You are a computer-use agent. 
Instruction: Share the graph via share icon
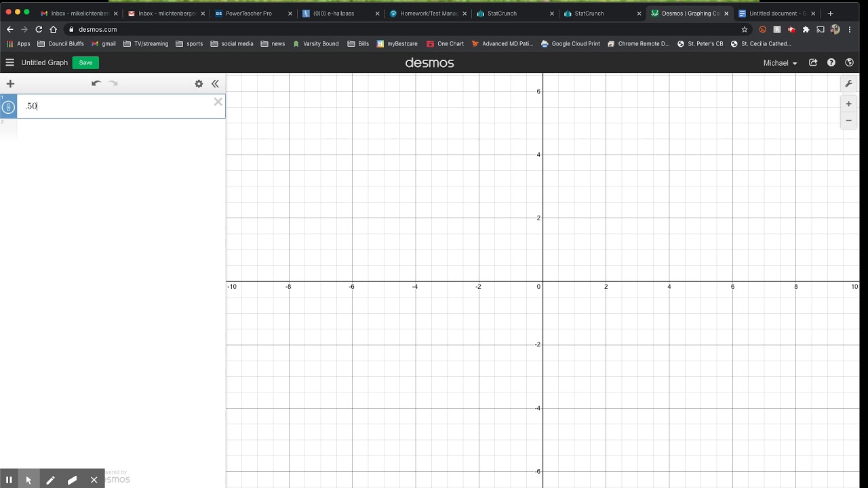tap(813, 62)
